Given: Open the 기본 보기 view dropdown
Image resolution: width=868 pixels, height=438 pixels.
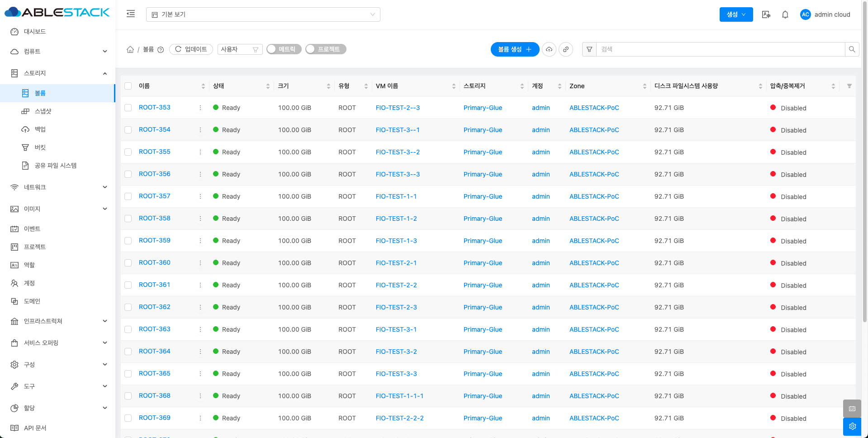Looking at the screenshot, I should pyautogui.click(x=263, y=14).
